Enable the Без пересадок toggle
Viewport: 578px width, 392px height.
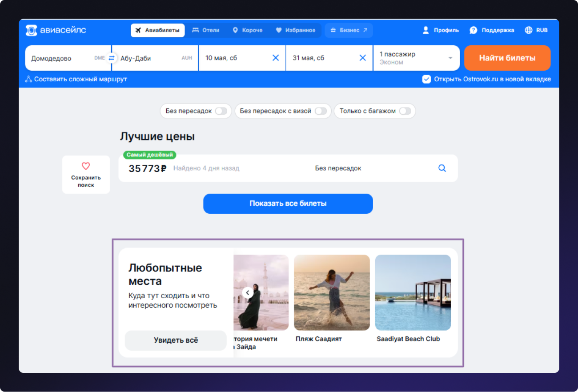pos(222,111)
